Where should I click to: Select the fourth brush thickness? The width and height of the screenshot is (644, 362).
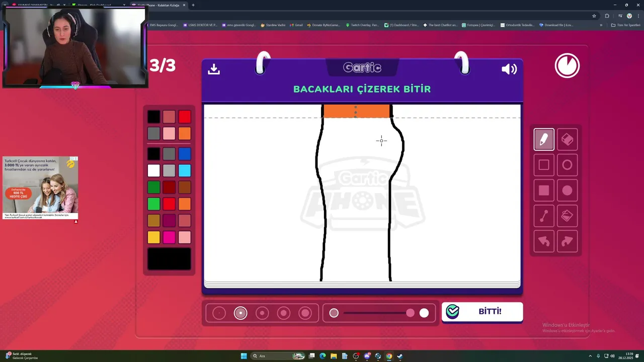(x=284, y=313)
